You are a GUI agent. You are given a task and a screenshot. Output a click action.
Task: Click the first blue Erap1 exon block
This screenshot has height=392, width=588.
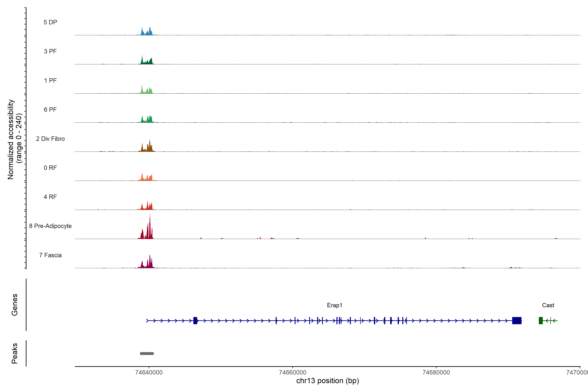(x=195, y=320)
